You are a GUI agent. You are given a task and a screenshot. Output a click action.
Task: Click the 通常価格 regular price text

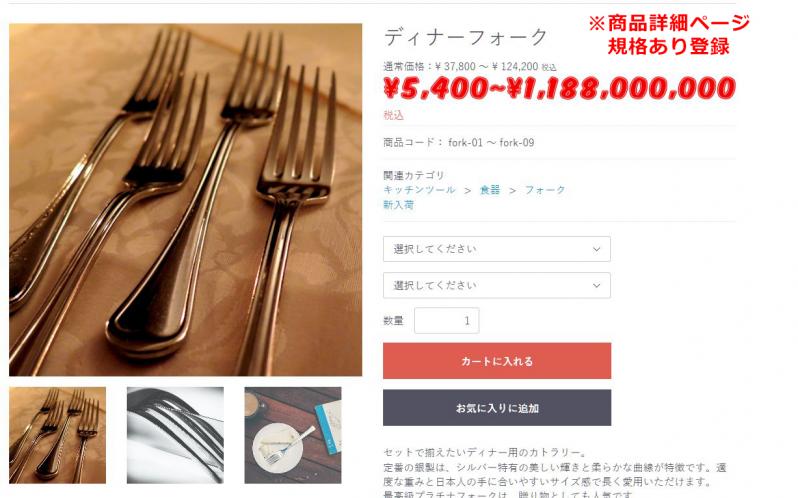(469, 67)
